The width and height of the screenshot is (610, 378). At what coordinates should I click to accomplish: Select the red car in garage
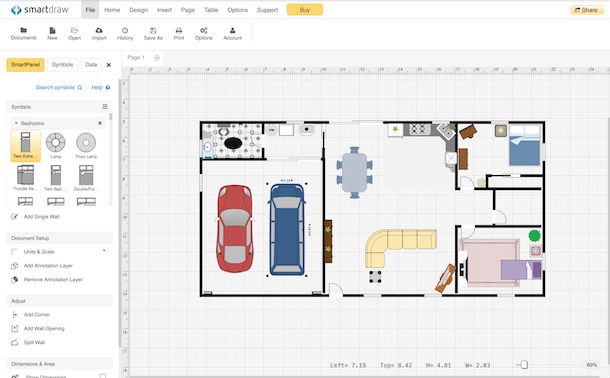click(x=235, y=229)
